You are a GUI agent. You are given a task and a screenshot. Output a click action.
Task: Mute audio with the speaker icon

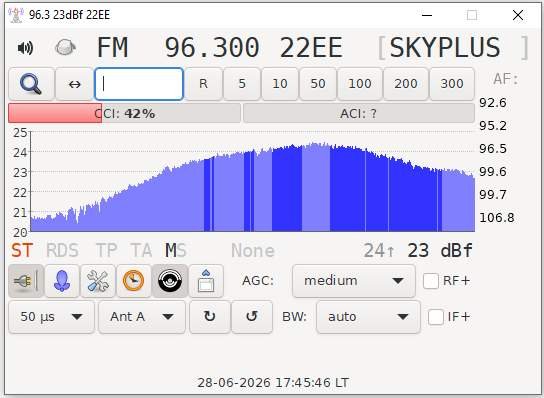pyautogui.click(x=25, y=48)
